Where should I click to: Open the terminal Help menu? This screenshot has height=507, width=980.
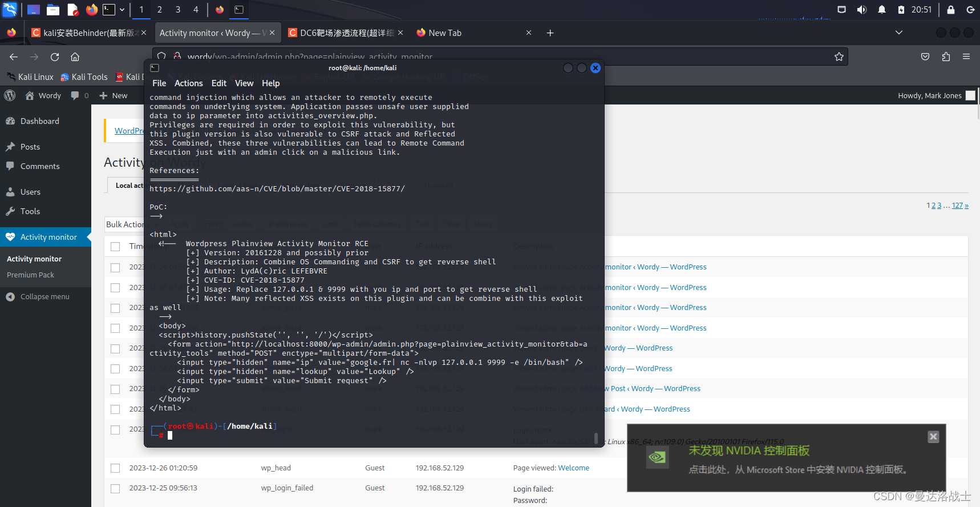(x=271, y=83)
